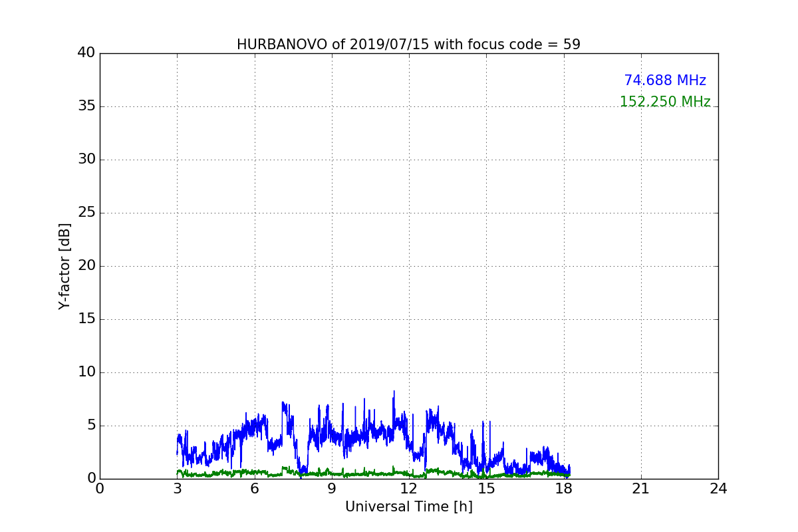Click y-axis tick label 35
The image size is (798, 532).
pos(86,106)
